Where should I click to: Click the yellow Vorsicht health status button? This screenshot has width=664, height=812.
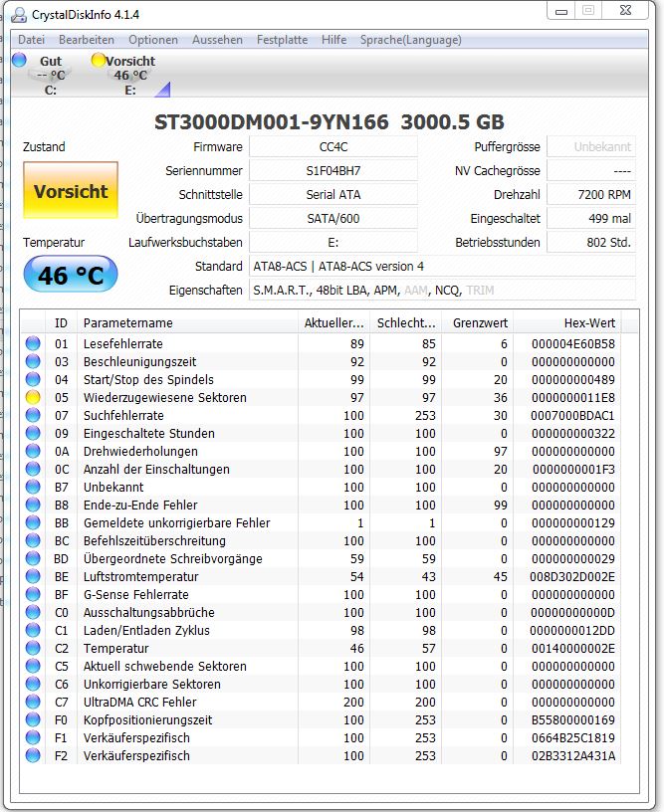click(71, 191)
